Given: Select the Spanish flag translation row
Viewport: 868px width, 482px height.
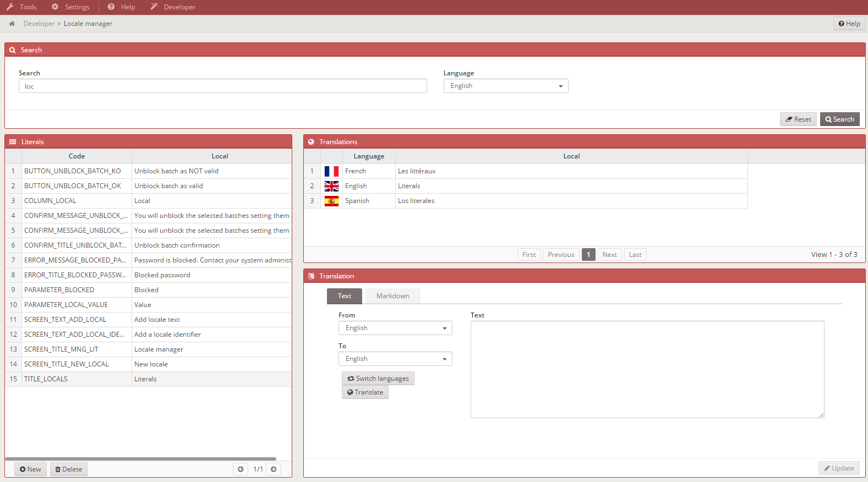Looking at the screenshot, I should (x=526, y=201).
